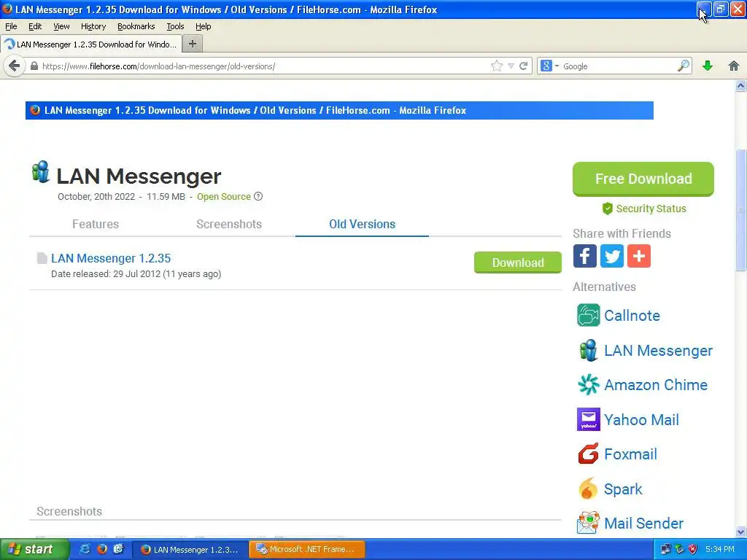Viewport: 747px width, 560px height.
Task: Open the Bookmarks menu
Action: pos(136,26)
